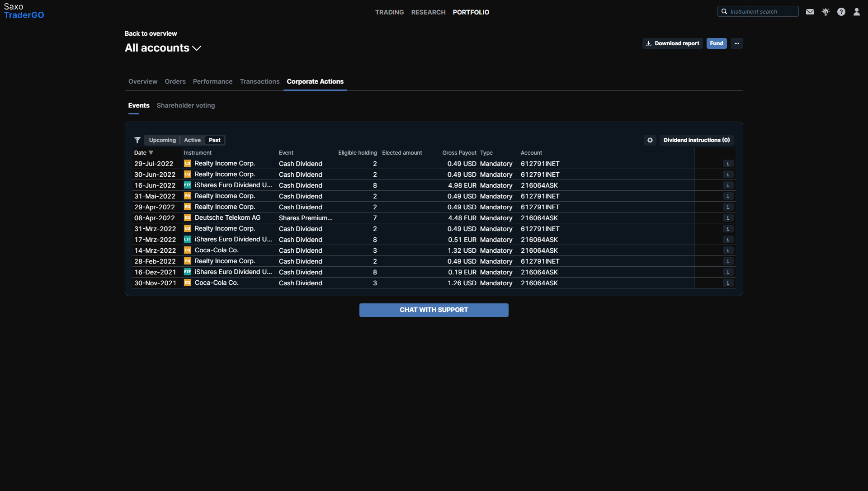This screenshot has height=491, width=868.
Task: Click the filter funnel icon
Action: [137, 140]
